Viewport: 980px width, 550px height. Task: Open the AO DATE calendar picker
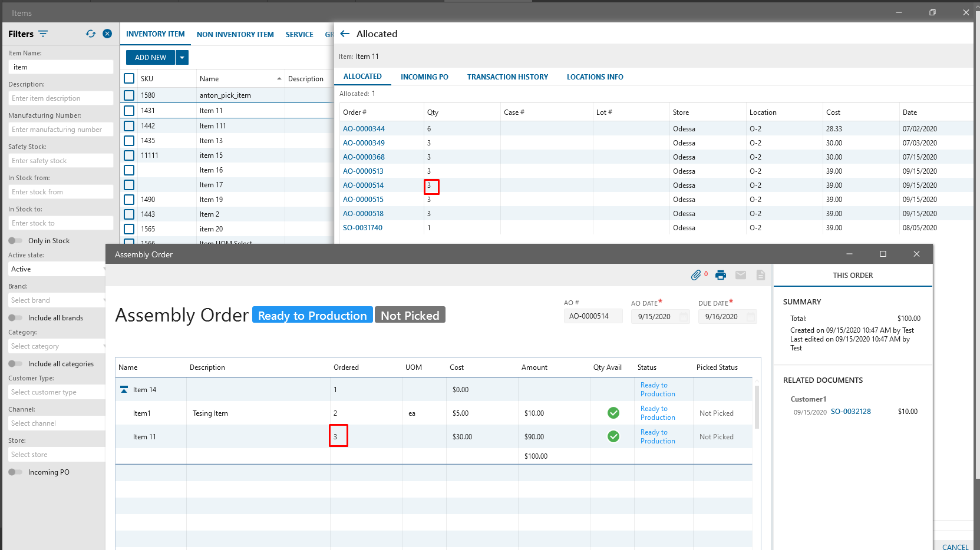point(684,317)
